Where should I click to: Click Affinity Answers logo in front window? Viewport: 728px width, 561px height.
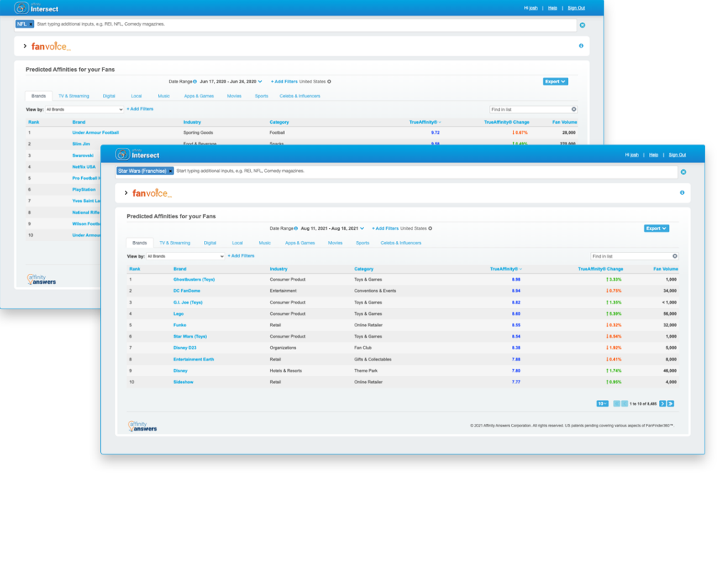pyautogui.click(x=142, y=426)
